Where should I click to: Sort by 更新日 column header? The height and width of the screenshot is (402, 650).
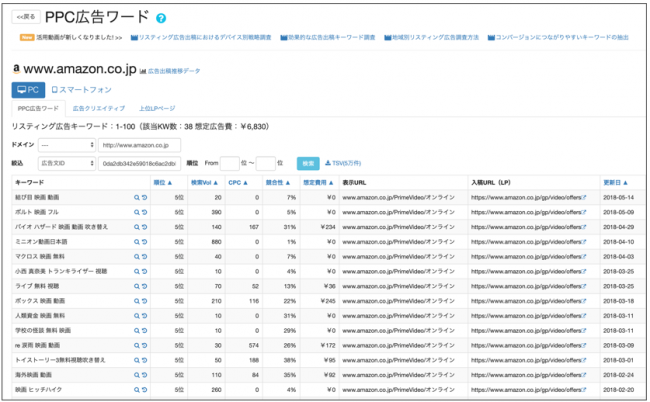(615, 182)
